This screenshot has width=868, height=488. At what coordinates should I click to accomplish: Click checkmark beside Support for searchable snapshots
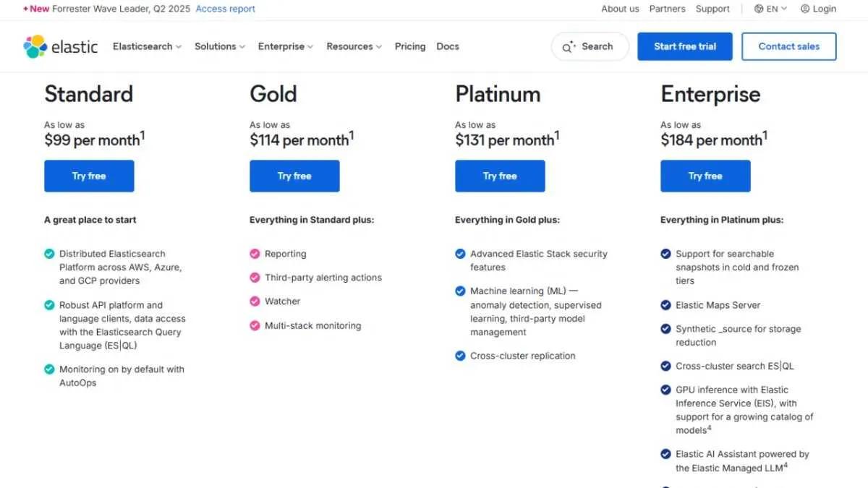pos(665,254)
